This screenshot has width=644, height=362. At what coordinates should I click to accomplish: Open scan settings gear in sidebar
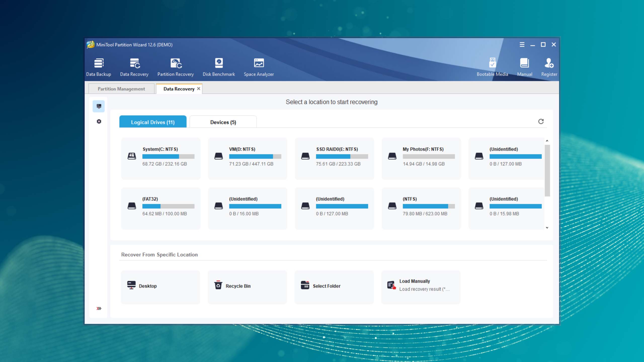pyautogui.click(x=99, y=121)
